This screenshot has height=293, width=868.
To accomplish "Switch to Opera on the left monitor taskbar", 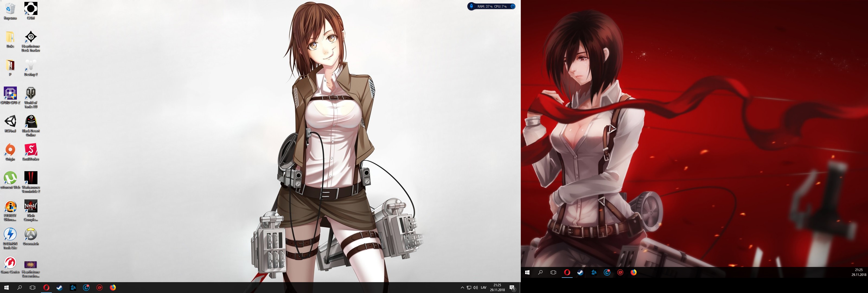I will point(46,288).
